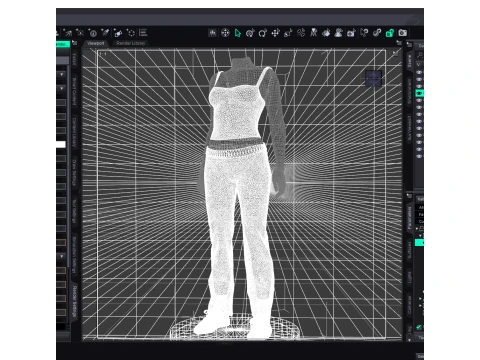Screen dimensions: 480x360
Task: Activate the four-arrow Translate tool
Action: click(275, 33)
